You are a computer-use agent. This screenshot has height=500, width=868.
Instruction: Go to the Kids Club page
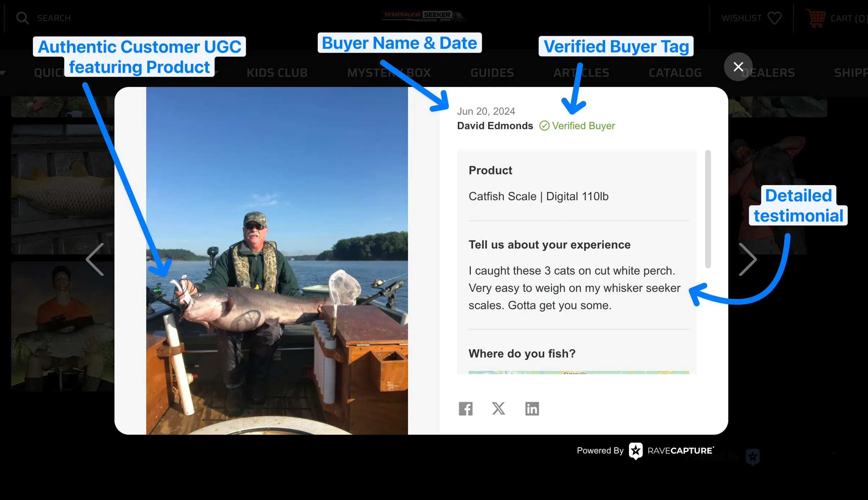(x=277, y=73)
